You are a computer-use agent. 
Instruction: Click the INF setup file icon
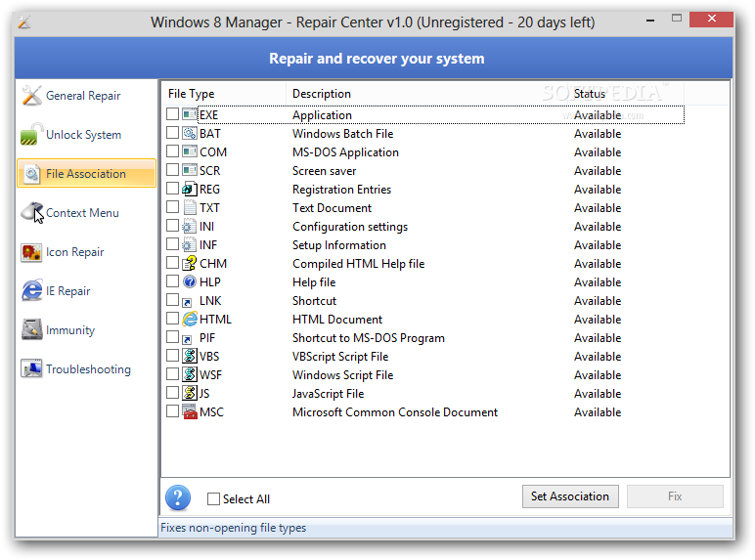[189, 244]
